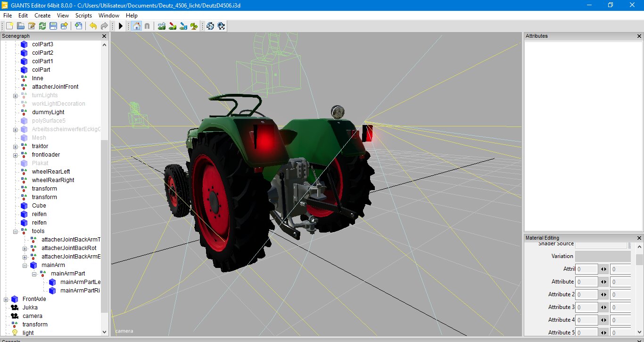This screenshot has height=342, width=644.
Task: Select the light bulb node icon
Action: [x=15, y=333]
